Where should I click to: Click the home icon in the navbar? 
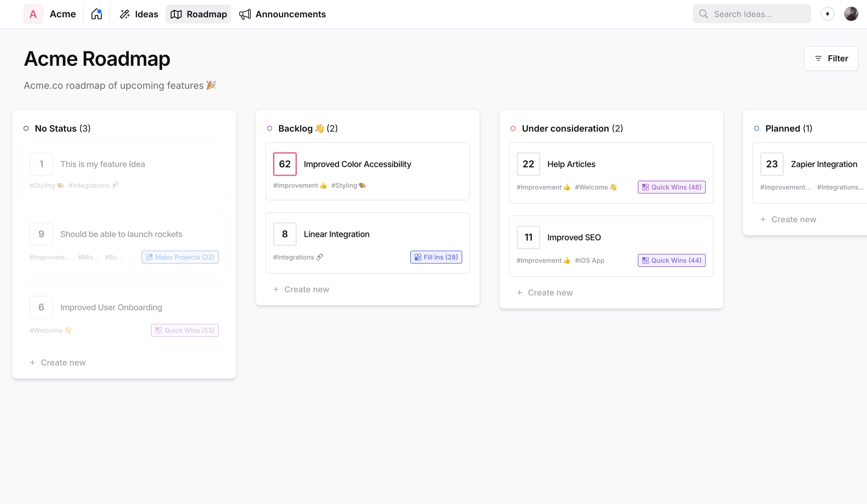(x=97, y=14)
